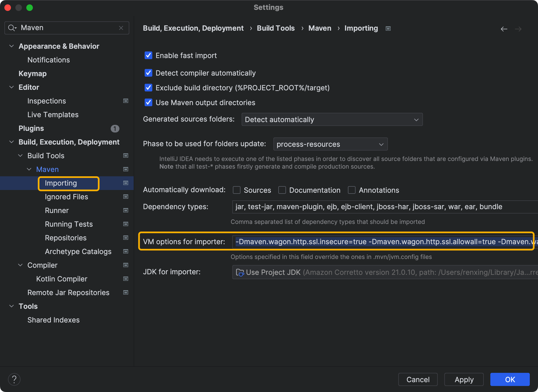Toggle Enable fast import checkbox
The image size is (538, 392).
point(148,56)
